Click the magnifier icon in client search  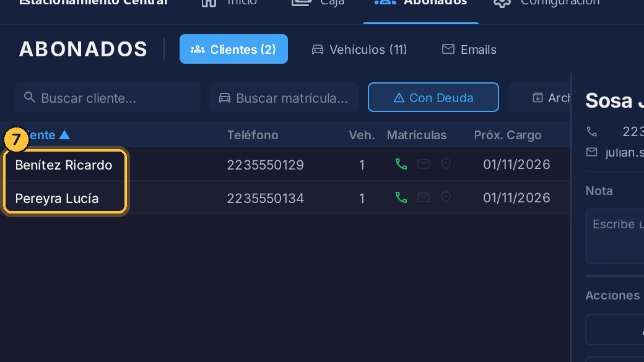pyautogui.click(x=29, y=97)
